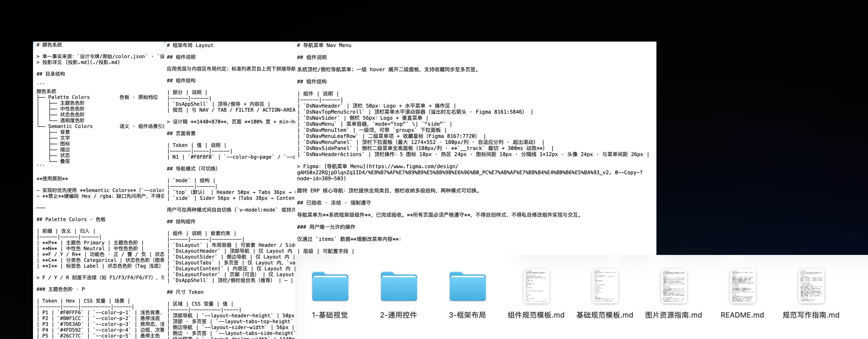The width and height of the screenshot is (868, 339).
Task: Click the "中性色色阶" row in directory tree
Action: pos(72,109)
